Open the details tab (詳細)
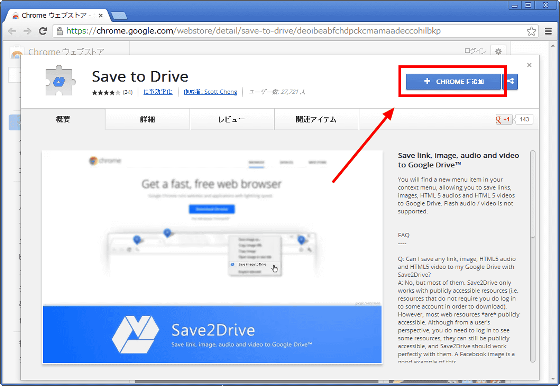 pyautogui.click(x=148, y=119)
